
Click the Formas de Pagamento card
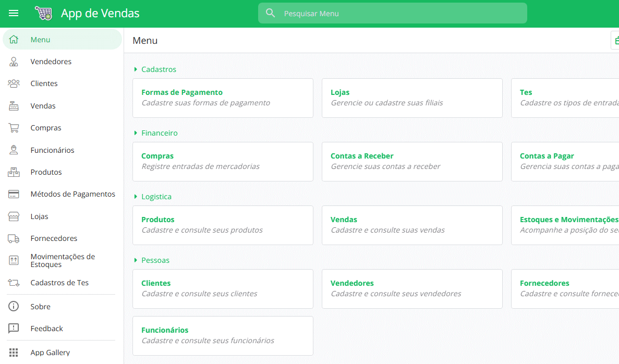pos(223,98)
